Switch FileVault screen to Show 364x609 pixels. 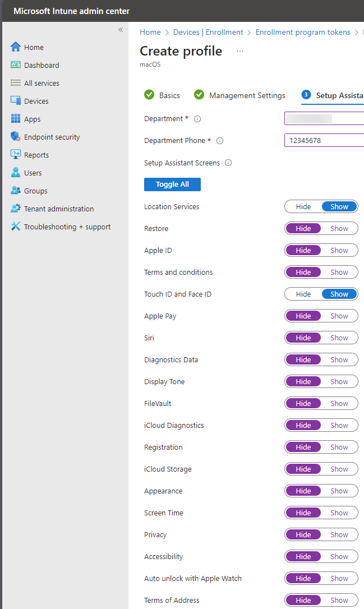[339, 404]
